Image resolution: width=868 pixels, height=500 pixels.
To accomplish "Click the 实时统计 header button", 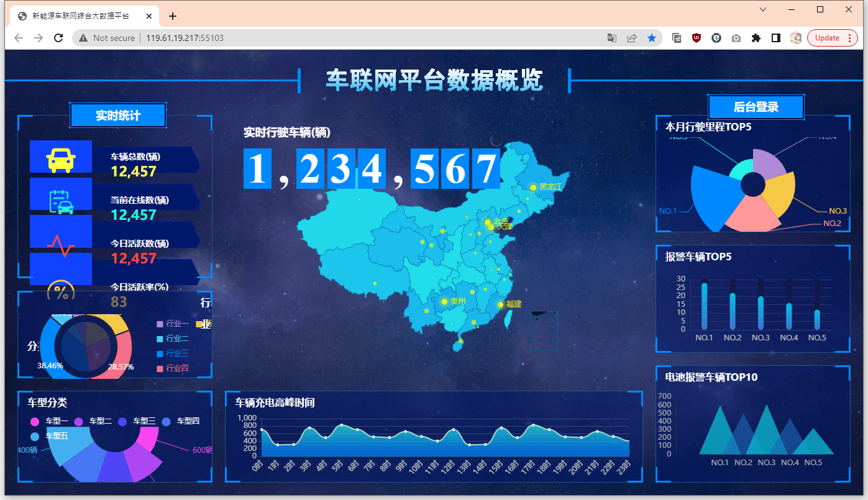I will pyautogui.click(x=118, y=116).
